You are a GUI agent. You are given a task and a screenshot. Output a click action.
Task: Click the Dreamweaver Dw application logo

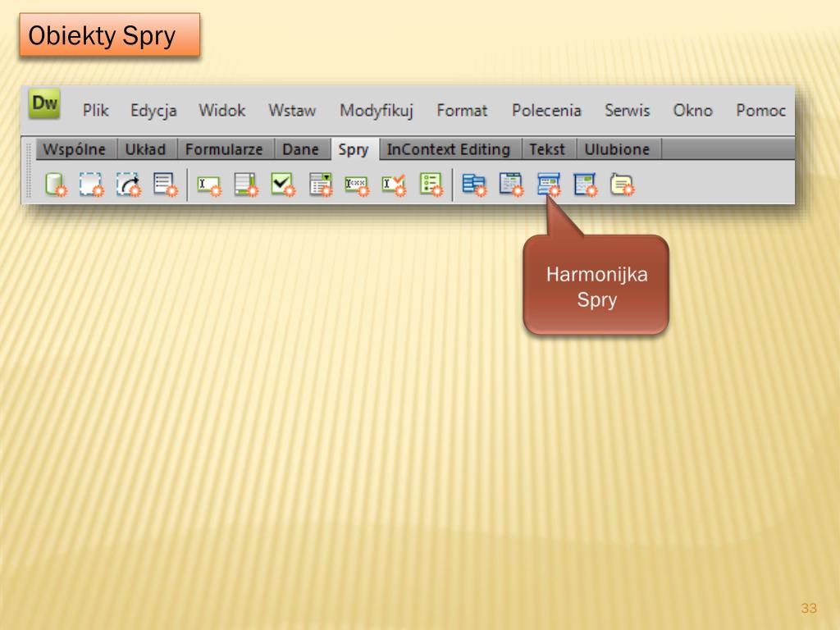click(x=44, y=103)
